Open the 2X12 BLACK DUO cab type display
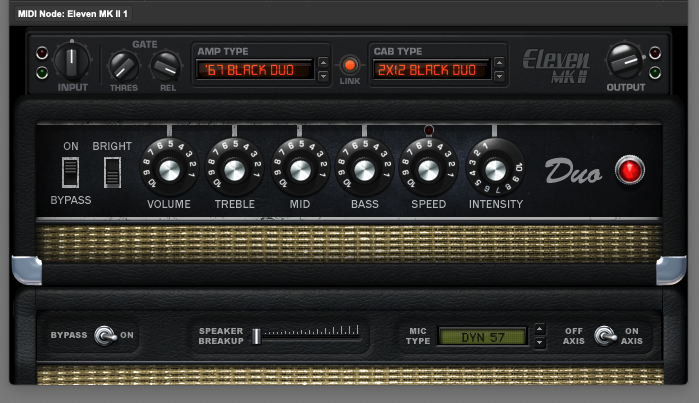699x403 pixels. (x=432, y=70)
